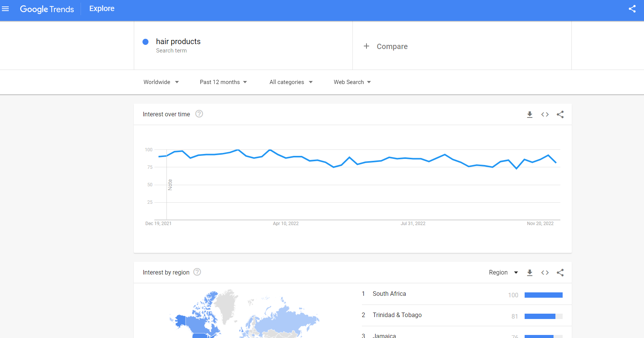Image resolution: width=644 pixels, height=338 pixels.
Task: Download Interest by region data
Action: (x=530, y=273)
